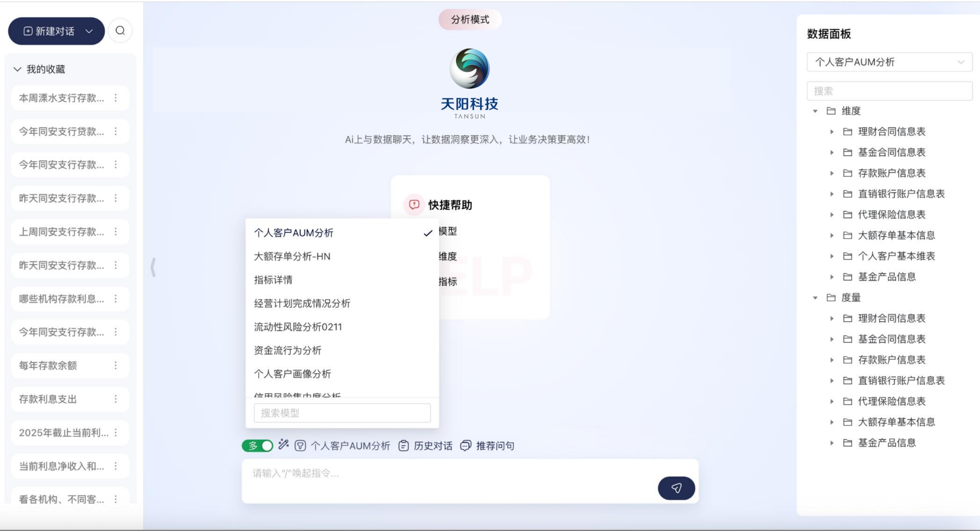Click the send arrow button

tap(676, 488)
